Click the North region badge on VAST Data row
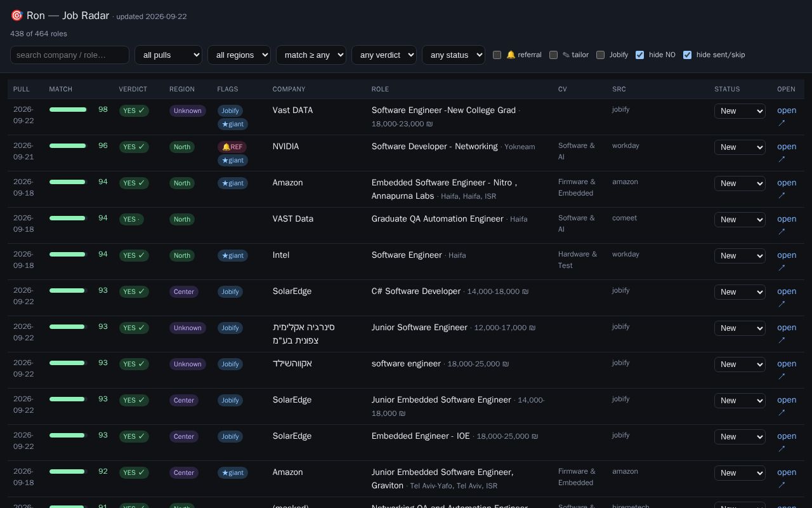 click(182, 219)
